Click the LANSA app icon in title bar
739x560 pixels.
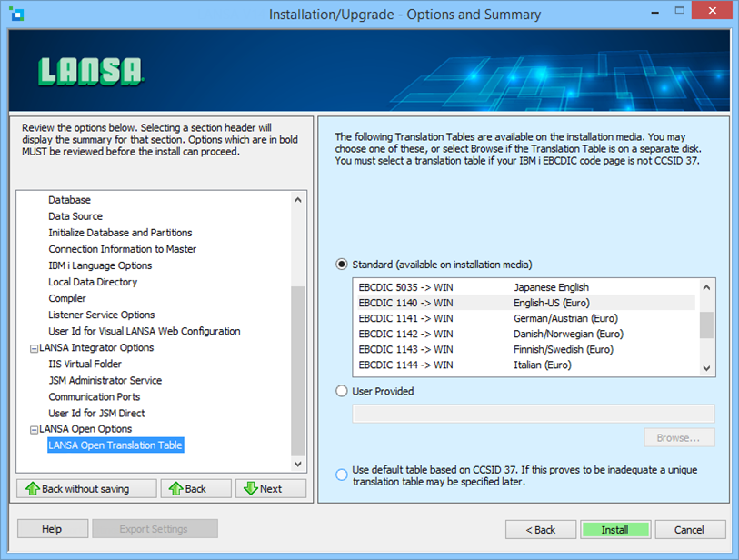pos(16,15)
